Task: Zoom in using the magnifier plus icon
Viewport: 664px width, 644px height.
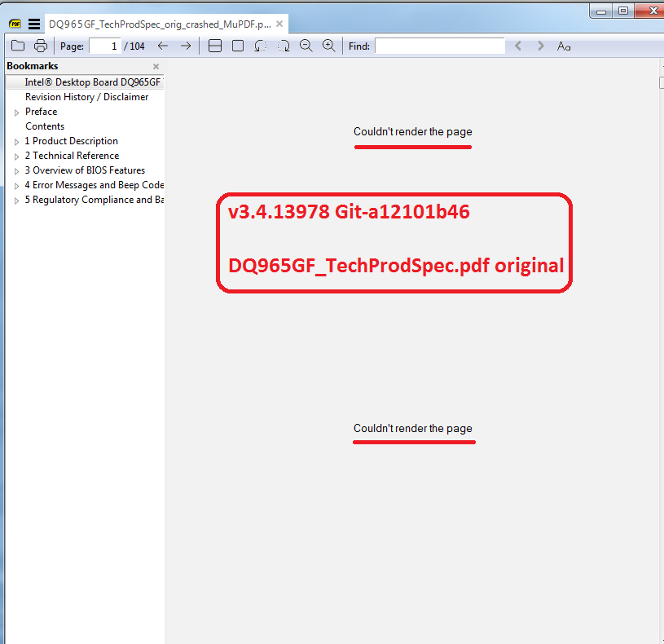Action: click(328, 46)
